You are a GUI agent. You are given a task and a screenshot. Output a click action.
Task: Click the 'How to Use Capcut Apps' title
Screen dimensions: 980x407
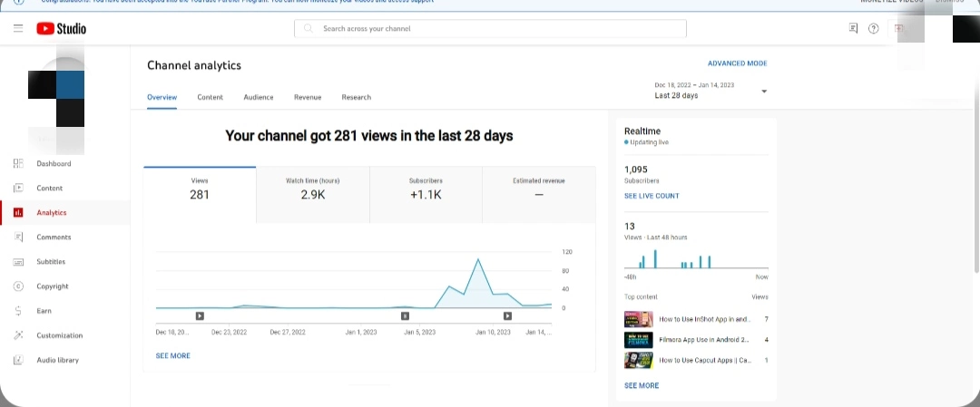coord(705,360)
